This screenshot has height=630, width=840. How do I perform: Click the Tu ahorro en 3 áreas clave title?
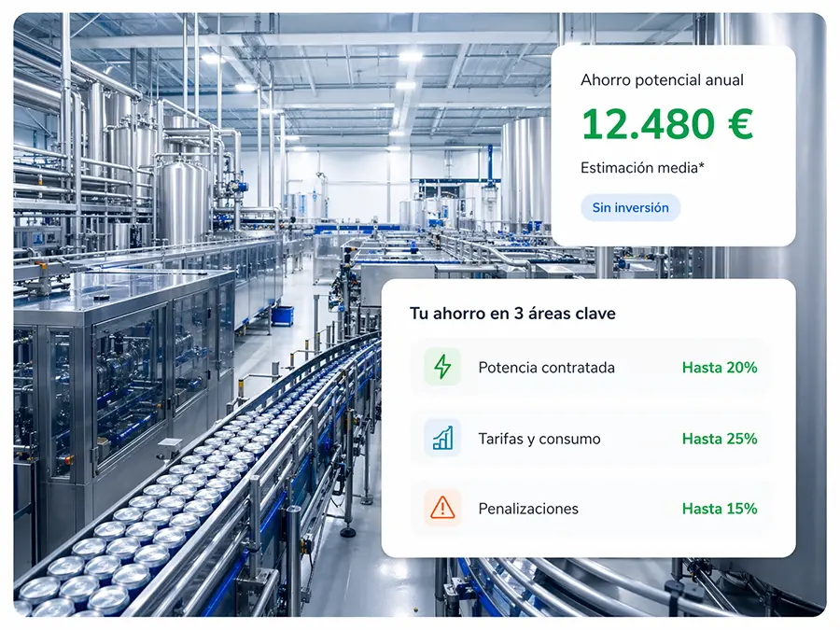click(512, 314)
